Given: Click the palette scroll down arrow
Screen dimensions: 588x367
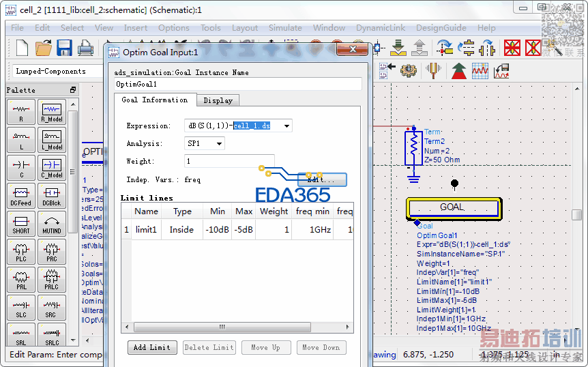Looking at the screenshot, I should point(73,340).
